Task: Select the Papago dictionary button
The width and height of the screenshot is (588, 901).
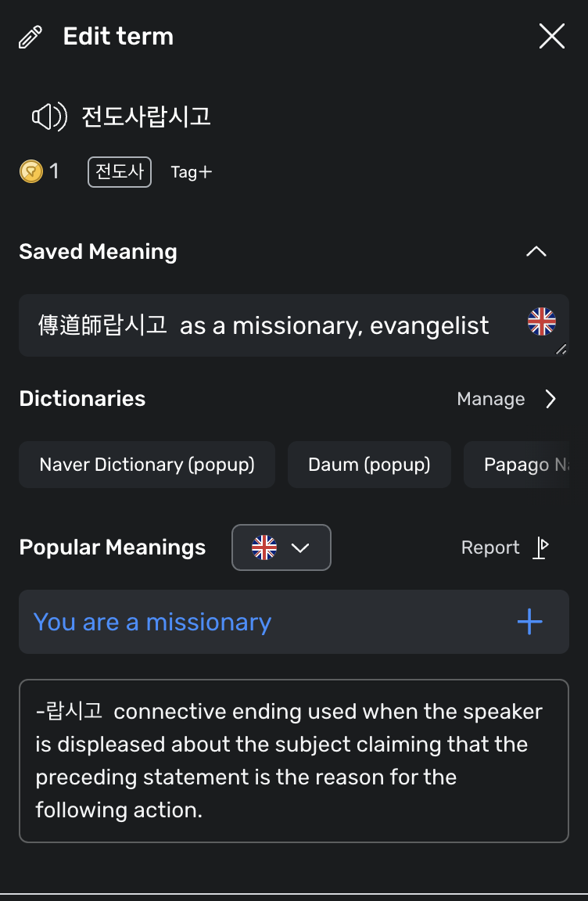Action: point(516,465)
